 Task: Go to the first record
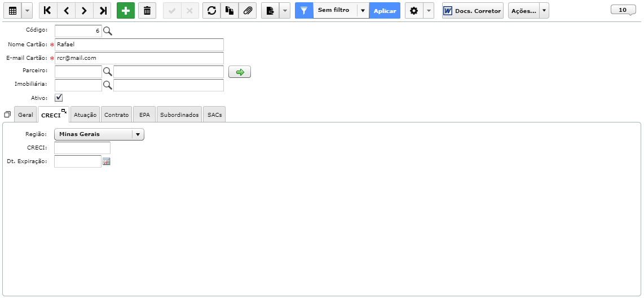point(47,11)
